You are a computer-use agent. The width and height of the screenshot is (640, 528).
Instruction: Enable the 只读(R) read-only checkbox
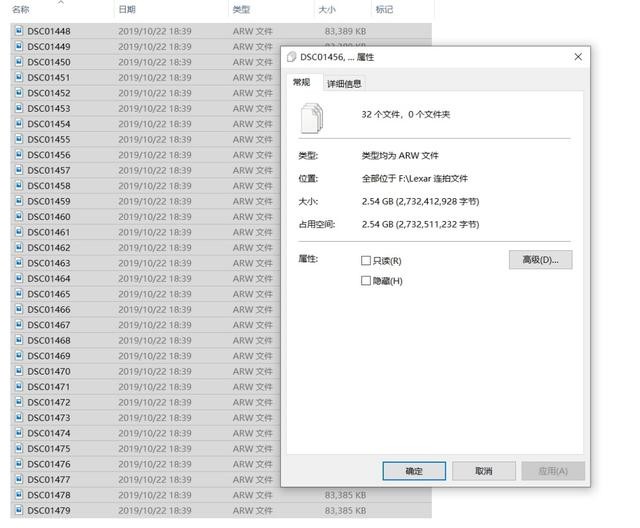(x=366, y=260)
